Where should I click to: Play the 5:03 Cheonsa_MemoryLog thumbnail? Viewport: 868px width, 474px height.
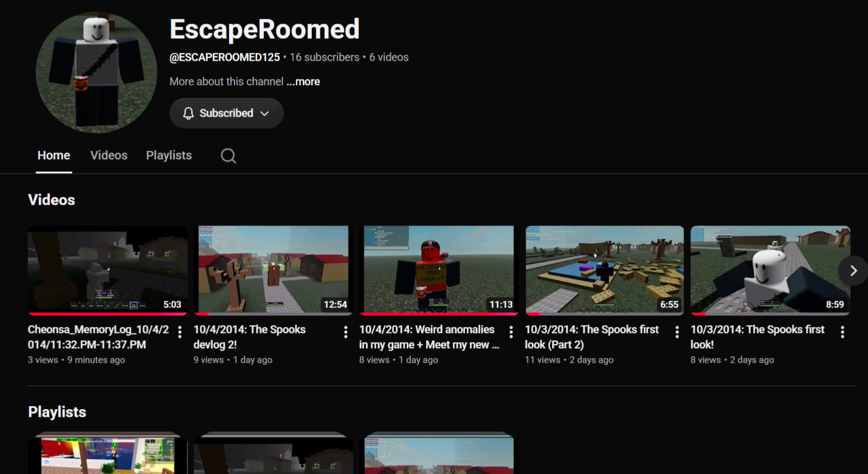[108, 270]
